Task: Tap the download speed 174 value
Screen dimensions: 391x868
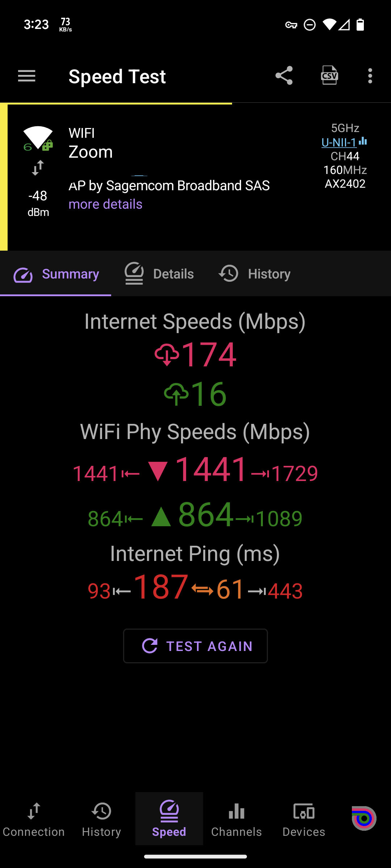Action: point(209,355)
